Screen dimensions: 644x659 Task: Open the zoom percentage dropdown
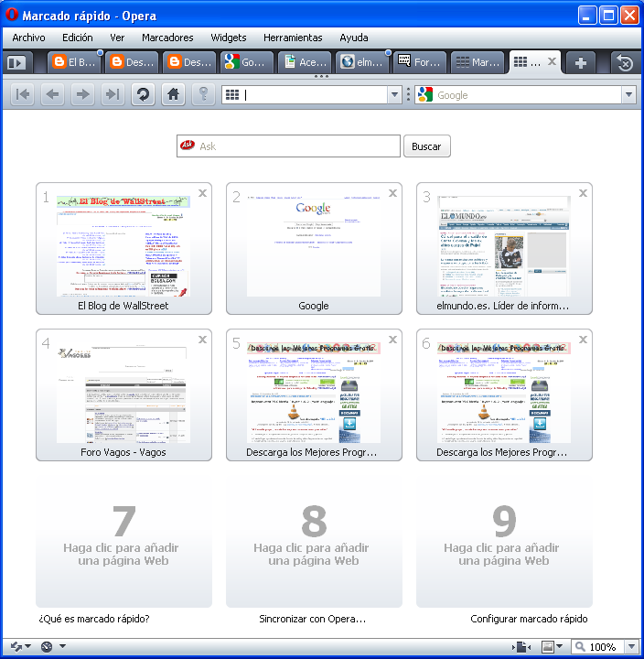coord(631,647)
